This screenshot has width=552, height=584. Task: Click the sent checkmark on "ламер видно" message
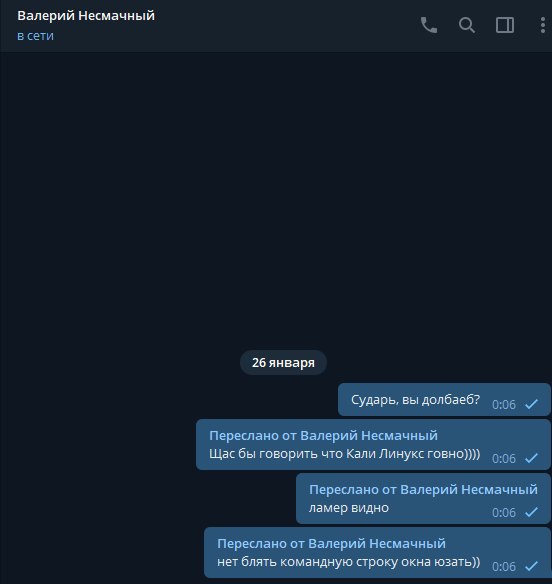532,512
